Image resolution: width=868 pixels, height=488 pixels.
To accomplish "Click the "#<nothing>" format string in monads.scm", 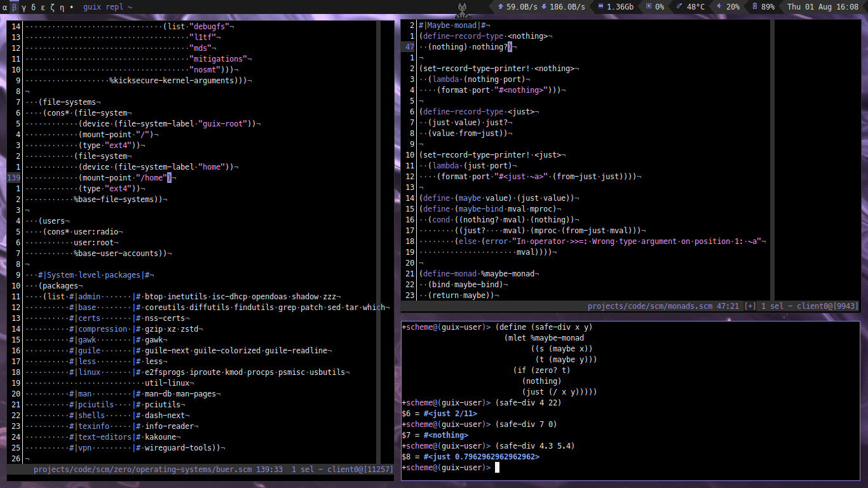I will [520, 90].
